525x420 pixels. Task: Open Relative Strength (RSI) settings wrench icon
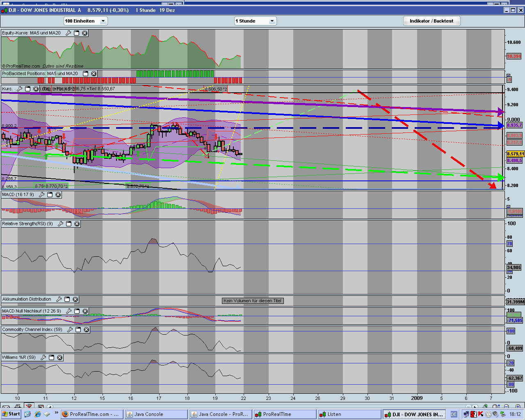(x=60, y=224)
